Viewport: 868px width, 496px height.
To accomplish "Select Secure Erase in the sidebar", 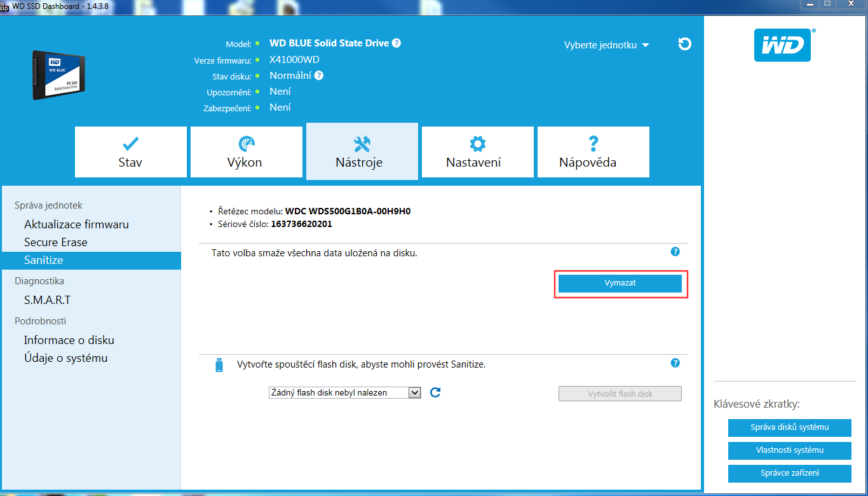I will [x=56, y=242].
